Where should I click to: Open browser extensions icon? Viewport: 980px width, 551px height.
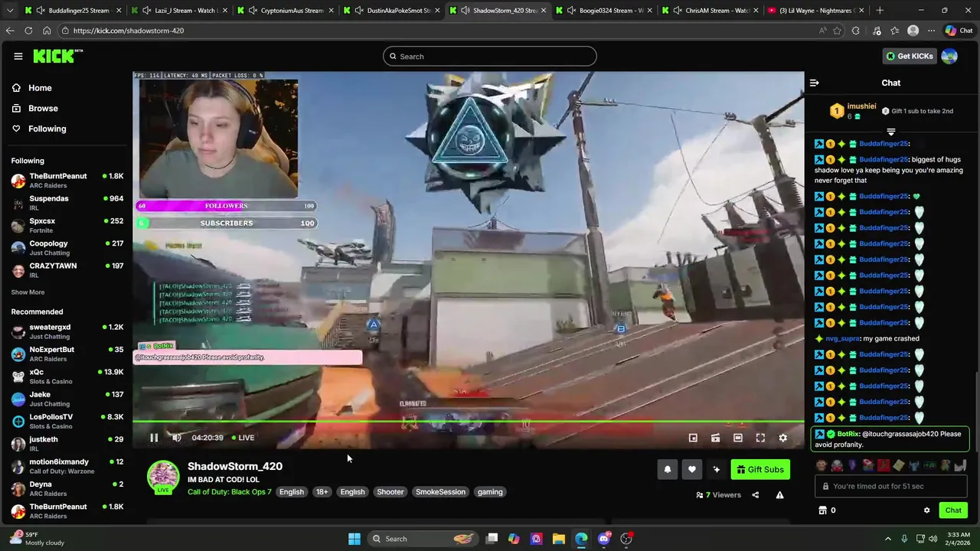[x=856, y=31]
